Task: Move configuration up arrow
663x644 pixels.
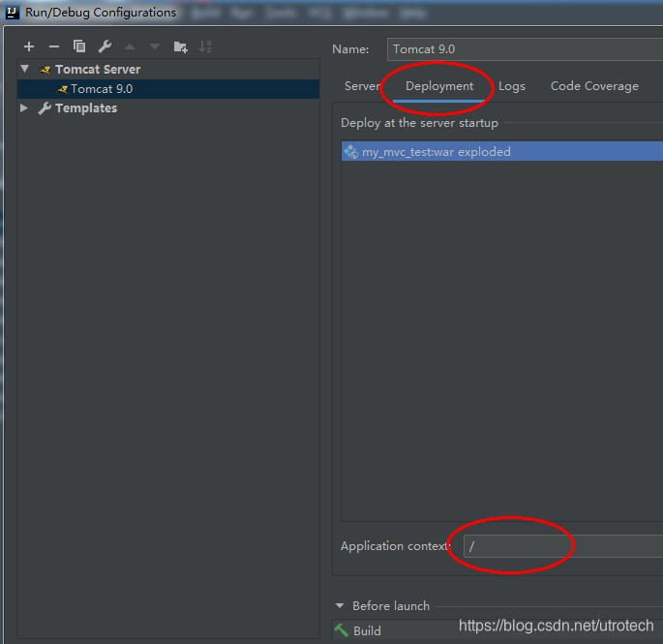Action: point(130,46)
